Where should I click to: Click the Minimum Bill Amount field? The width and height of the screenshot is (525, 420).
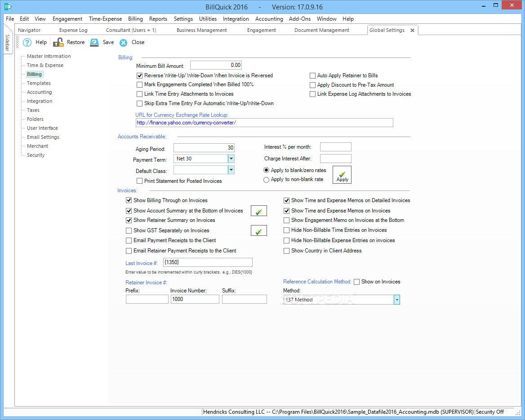click(216, 65)
